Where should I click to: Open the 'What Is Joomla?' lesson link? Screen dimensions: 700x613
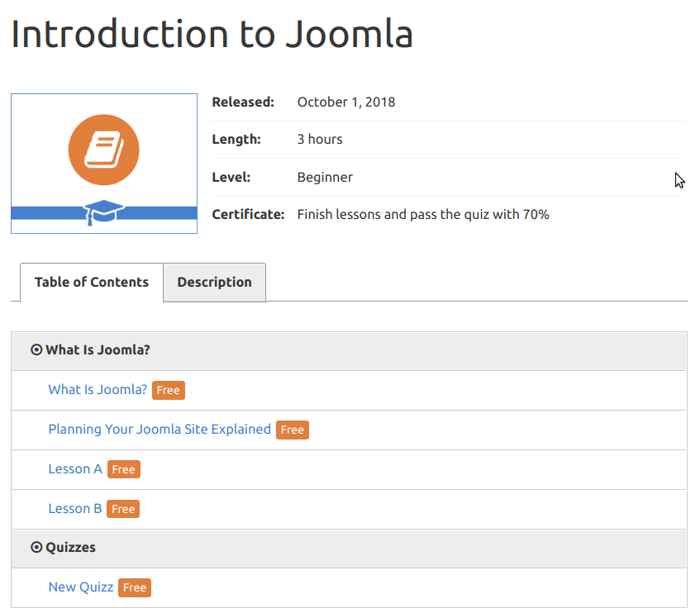coord(98,389)
